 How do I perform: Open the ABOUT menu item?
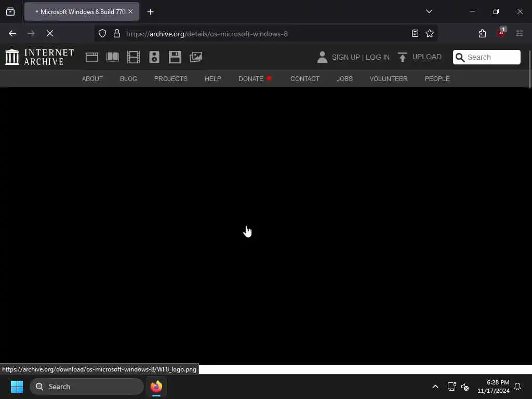(92, 79)
